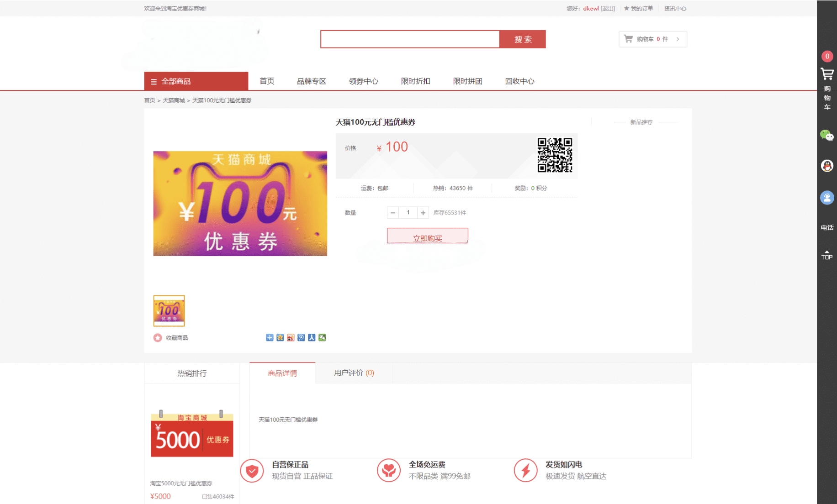This screenshot has height=504, width=837.
Task: Click the 立即购买 buy now button
Action: tap(428, 236)
